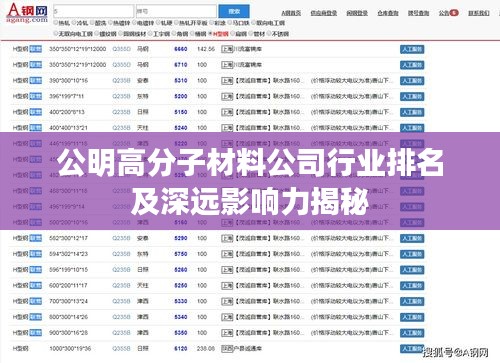The width and height of the screenshot is (500, 363).
Task: Click 人工服务 in the 6660 price row
Action: pos(412,49)
